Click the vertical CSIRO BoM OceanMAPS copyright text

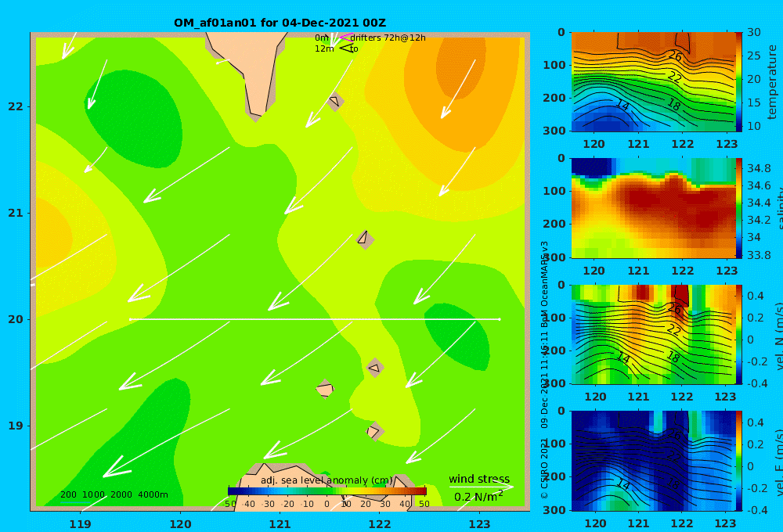(x=544, y=369)
